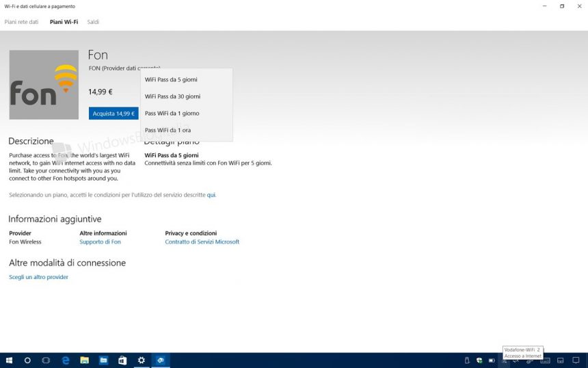Launch Microsoft Edge from the taskbar
Image resolution: width=588 pixels, height=368 pixels.
(66, 360)
